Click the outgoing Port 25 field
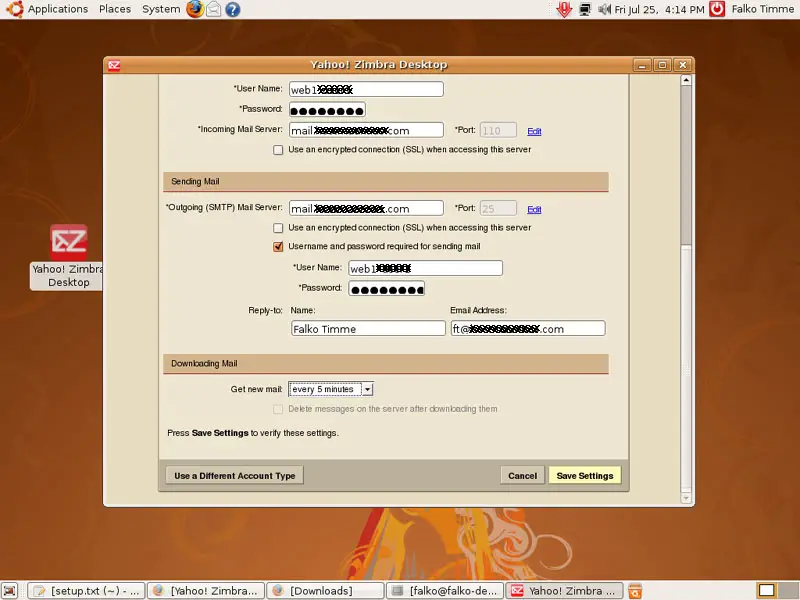The height and width of the screenshot is (600, 800). tap(498, 208)
